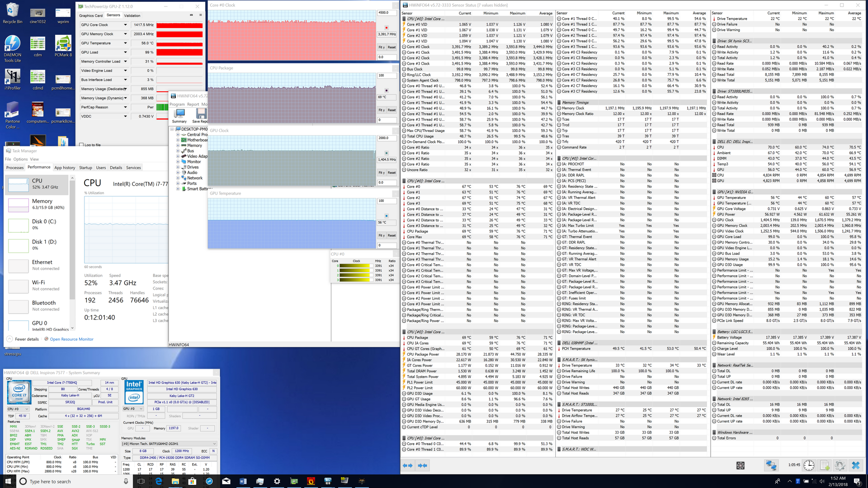
Task: Open Processes tab in Task Manager
Action: (15, 168)
